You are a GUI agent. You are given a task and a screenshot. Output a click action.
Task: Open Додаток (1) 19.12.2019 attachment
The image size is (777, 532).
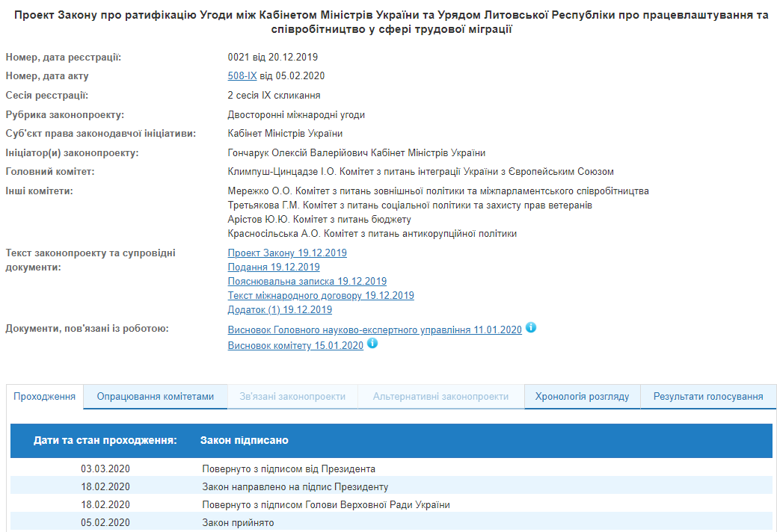[x=280, y=310]
